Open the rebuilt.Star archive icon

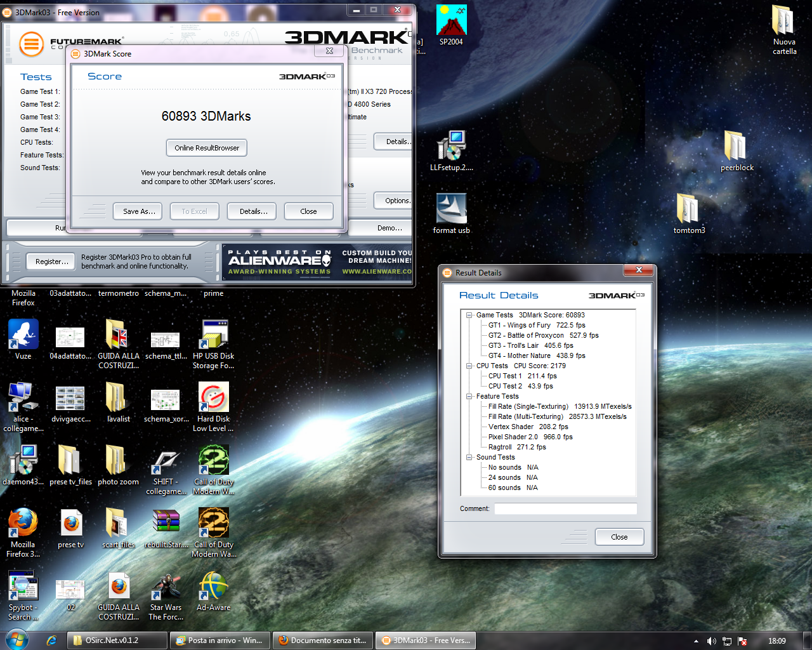(x=166, y=528)
